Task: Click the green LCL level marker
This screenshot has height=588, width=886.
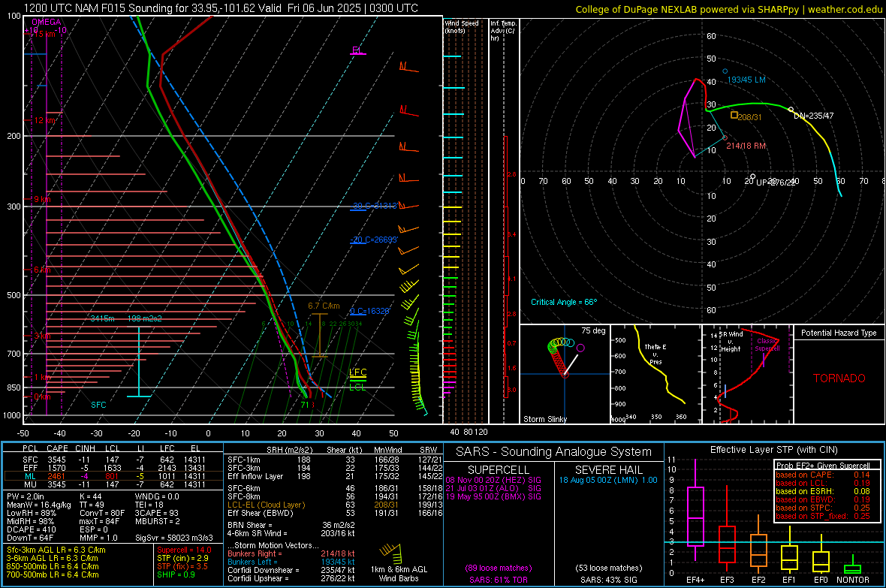Action: click(x=357, y=386)
